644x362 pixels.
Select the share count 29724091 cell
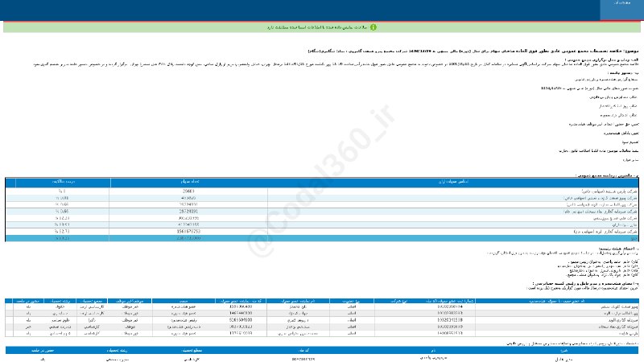pyautogui.click(x=189, y=212)
